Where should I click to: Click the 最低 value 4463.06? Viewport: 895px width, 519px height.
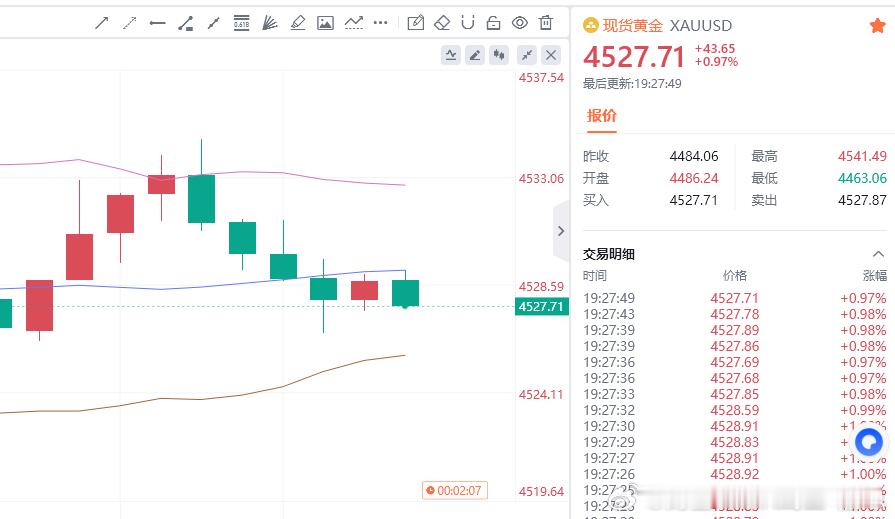click(x=862, y=178)
